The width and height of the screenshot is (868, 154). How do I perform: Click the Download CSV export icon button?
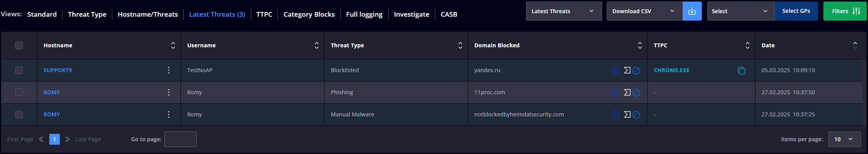coord(692,11)
